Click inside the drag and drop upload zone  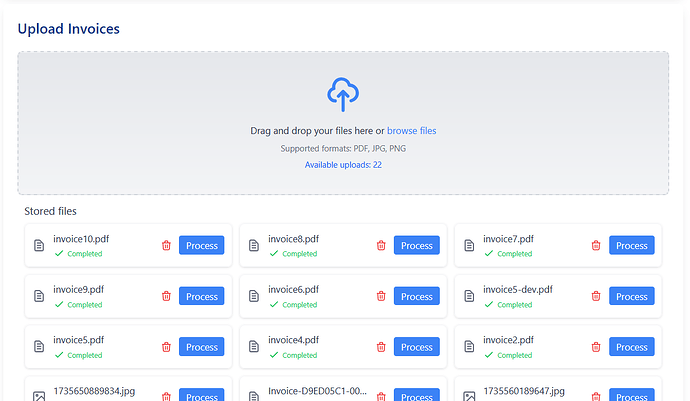tap(343, 123)
